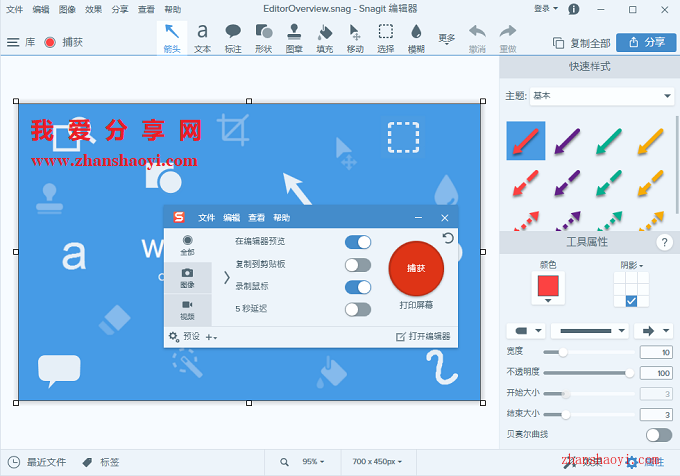Expand the Login (登录) dropdown
Viewport: 680px width, 476px height.
pos(546,9)
